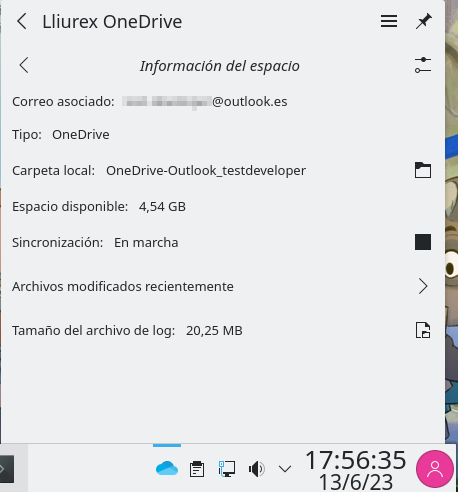Screen dimensions: 458x492
Task: Click the OneDrive cloud icon in system tray
Action: click(167, 468)
